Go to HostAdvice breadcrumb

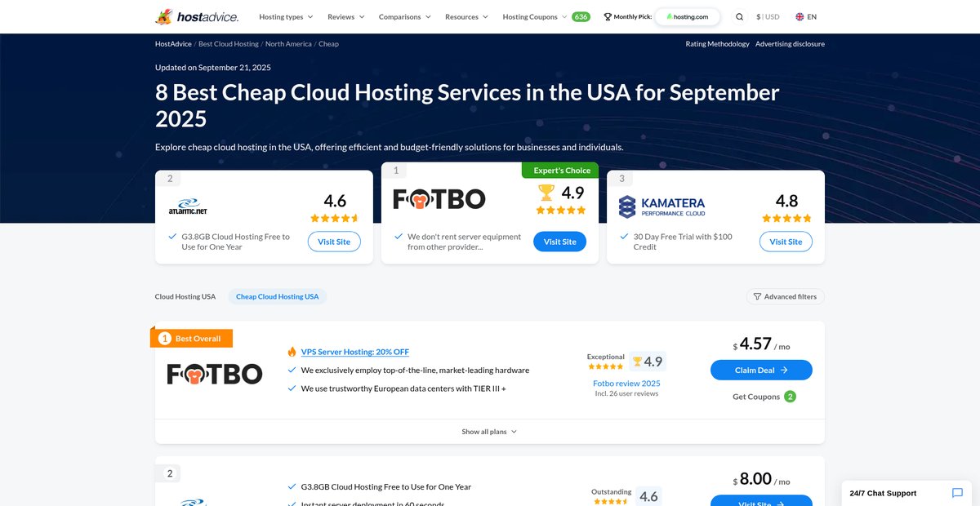click(x=173, y=44)
